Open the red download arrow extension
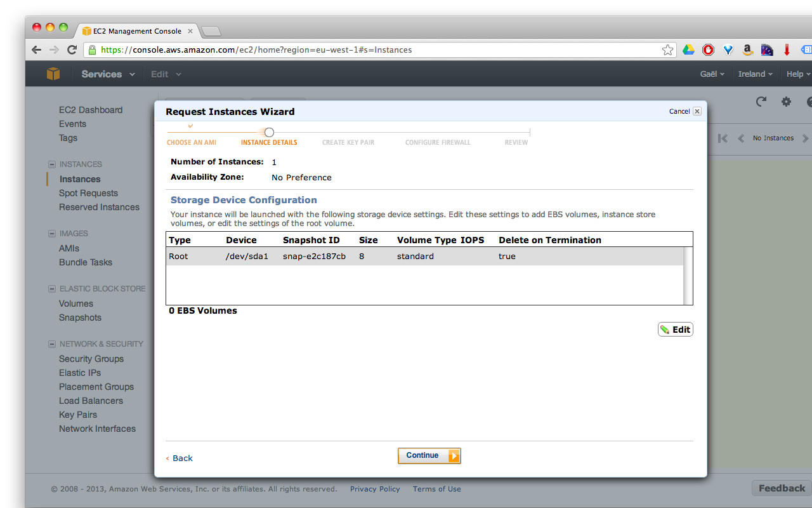The width and height of the screenshot is (812, 508). (x=787, y=49)
